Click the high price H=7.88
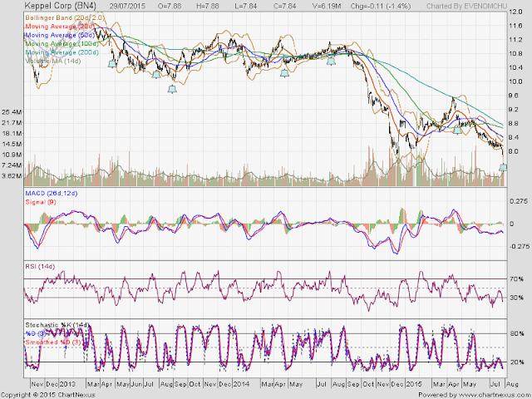Screen dimensions: 532x399 coord(208,6)
